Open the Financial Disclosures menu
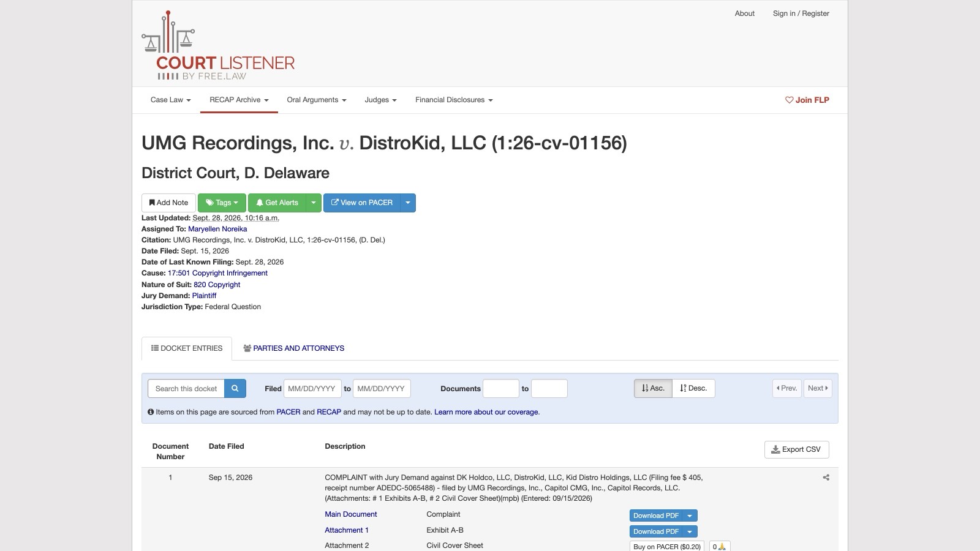980x551 pixels. pyautogui.click(x=454, y=100)
